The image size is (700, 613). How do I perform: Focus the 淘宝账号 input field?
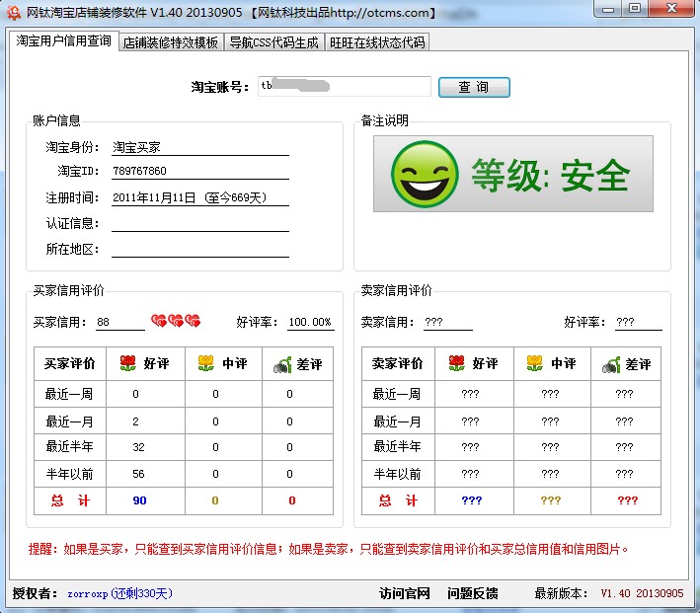[345, 86]
